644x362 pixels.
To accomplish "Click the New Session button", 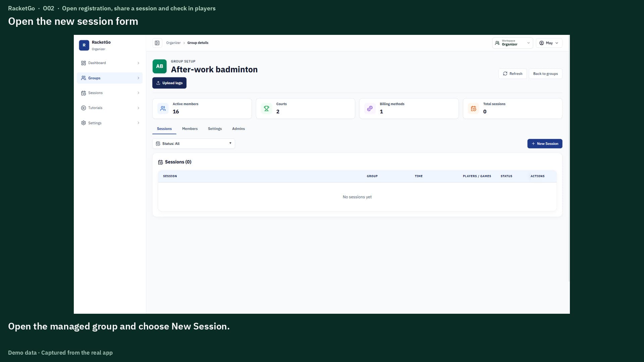I will (x=545, y=143).
